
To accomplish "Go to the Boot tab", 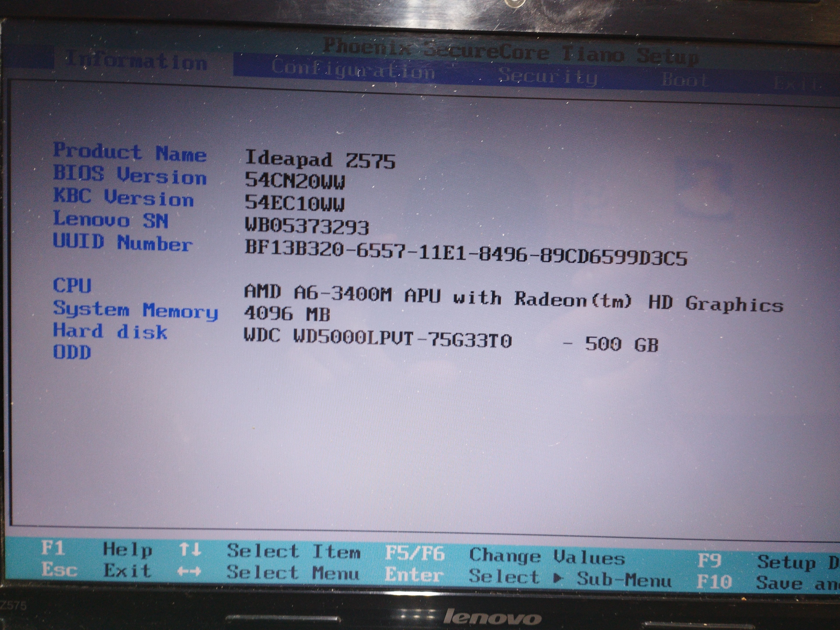I will 685,80.
